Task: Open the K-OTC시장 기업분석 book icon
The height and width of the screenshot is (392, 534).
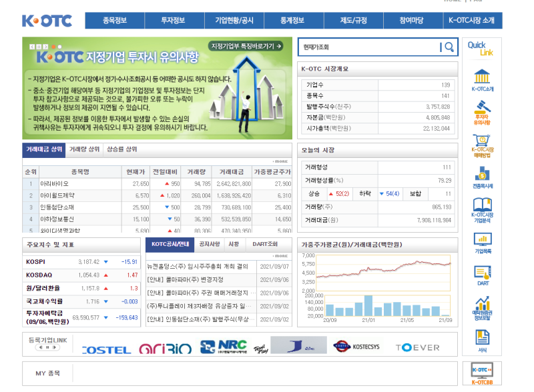Action: coord(482,210)
